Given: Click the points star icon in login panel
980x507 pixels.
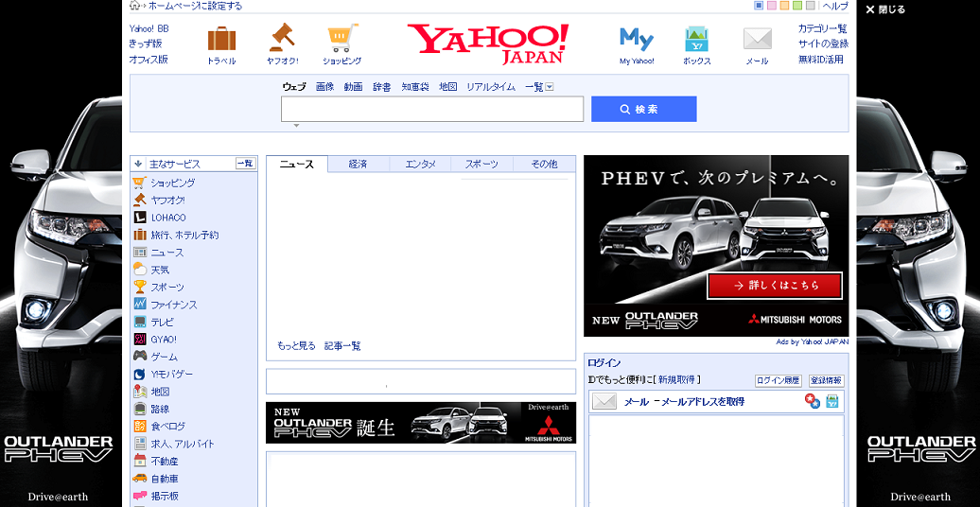Looking at the screenshot, I should coord(812,401).
